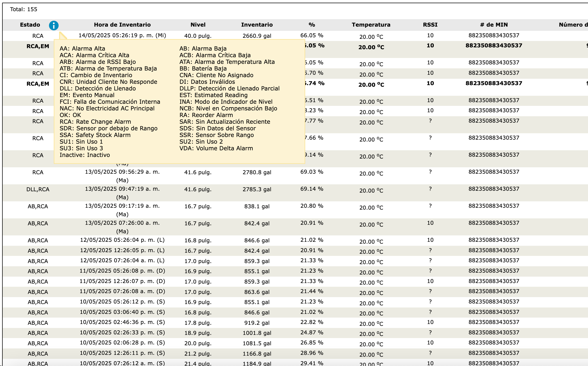Click timestamp 10/05/2025 03:06:40 p. m. (S)
Image resolution: width=588 pixels, height=366 pixels.
click(x=122, y=312)
